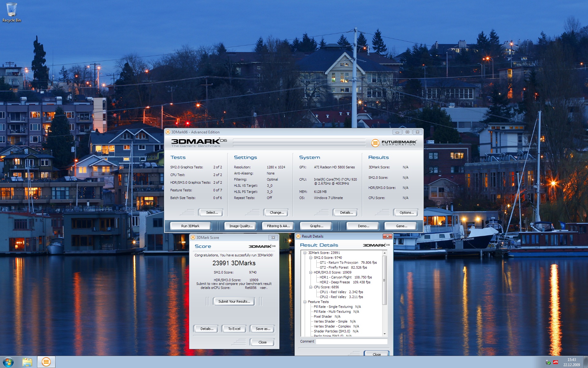
Task: Minimize the 3DMark06 Advanced Edition window
Action: pyautogui.click(x=397, y=132)
